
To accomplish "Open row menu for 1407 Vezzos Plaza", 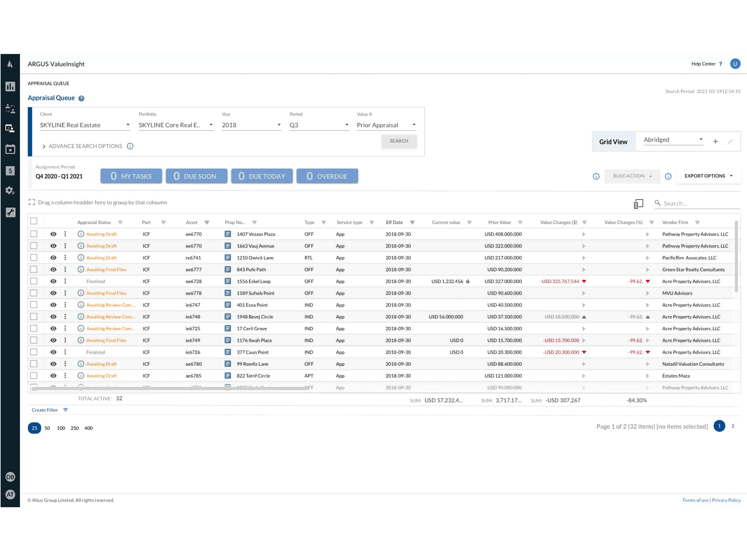I will click(x=65, y=234).
